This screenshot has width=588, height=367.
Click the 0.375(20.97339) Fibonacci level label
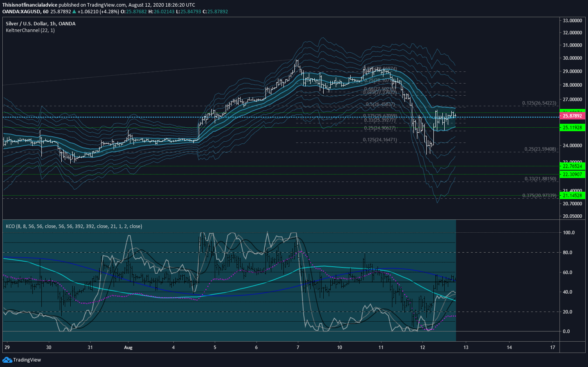click(x=539, y=196)
